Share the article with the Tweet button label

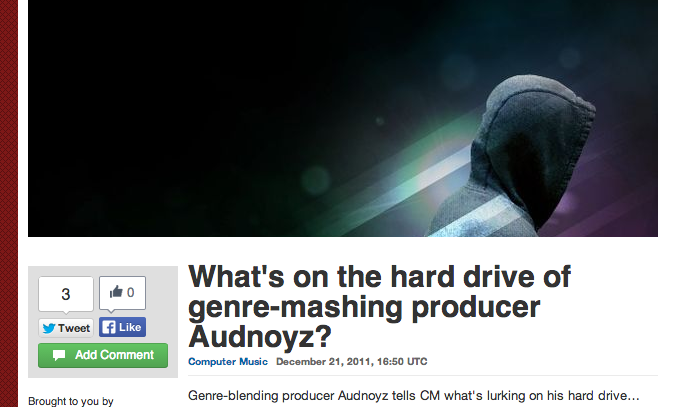click(x=74, y=328)
